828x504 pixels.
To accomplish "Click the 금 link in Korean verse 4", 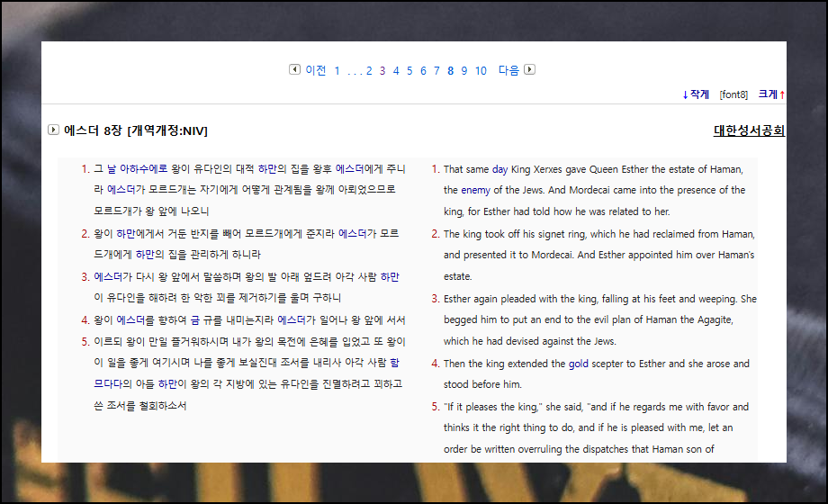I will [195, 320].
